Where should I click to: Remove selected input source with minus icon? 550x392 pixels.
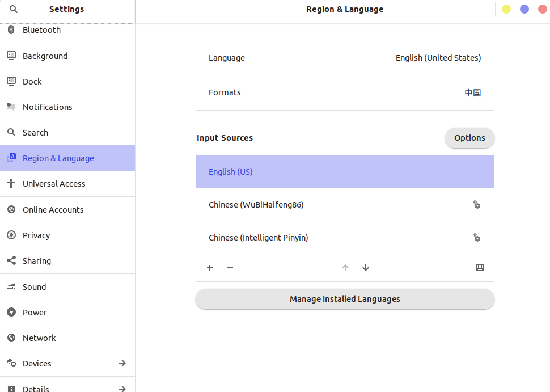pos(230,268)
